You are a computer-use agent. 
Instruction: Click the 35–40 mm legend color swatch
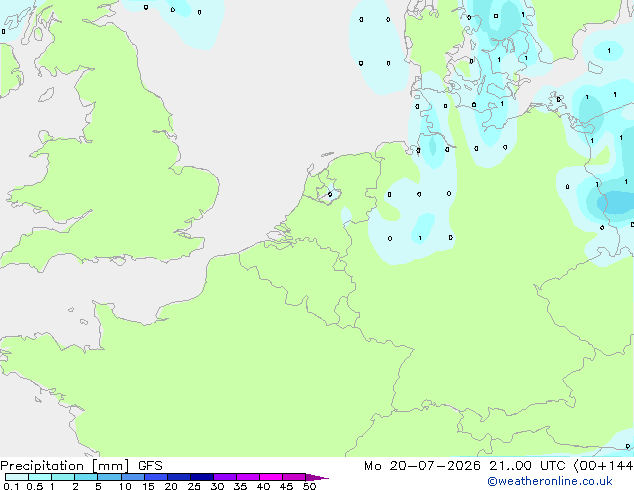(247, 477)
